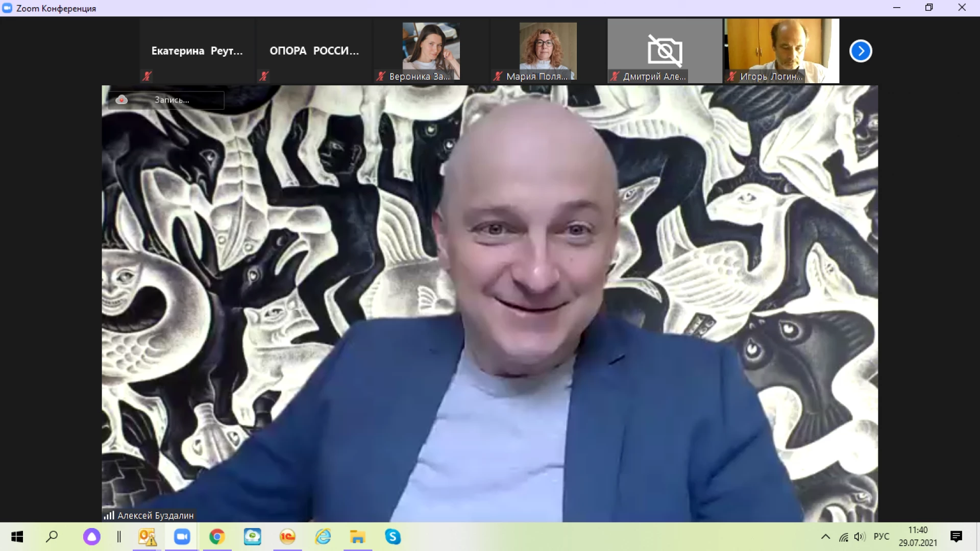Screen dimensions: 980x551
Task: Open File Explorer from taskbar
Action: point(358,537)
